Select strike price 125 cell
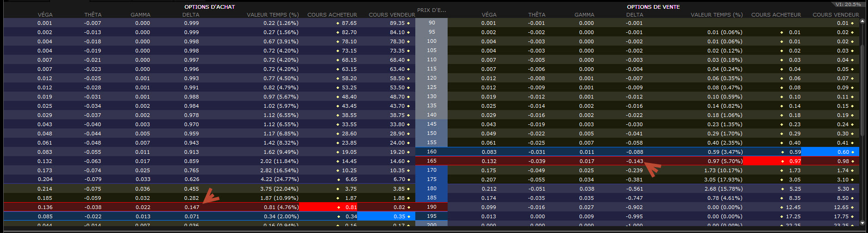Screen dimensions: 868x233 point(431,87)
